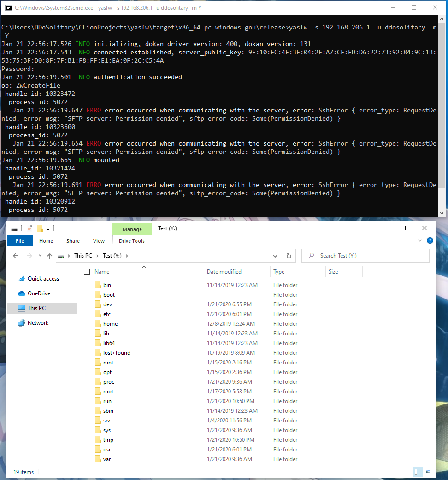Select the sbin folder icon
This screenshot has height=480, width=448.
click(x=98, y=411)
